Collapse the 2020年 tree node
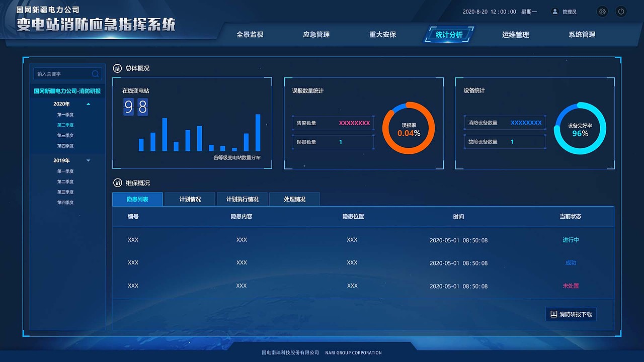The height and width of the screenshot is (362, 644). (x=88, y=104)
